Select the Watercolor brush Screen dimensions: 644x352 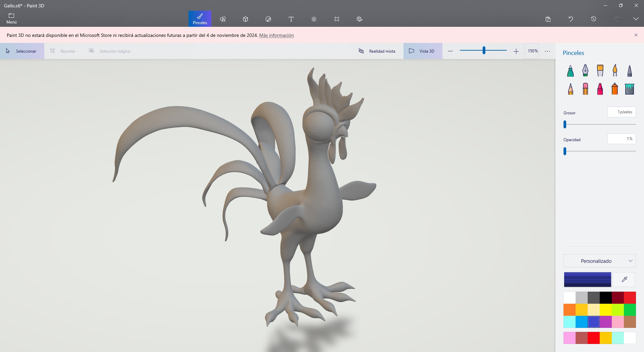coord(615,71)
